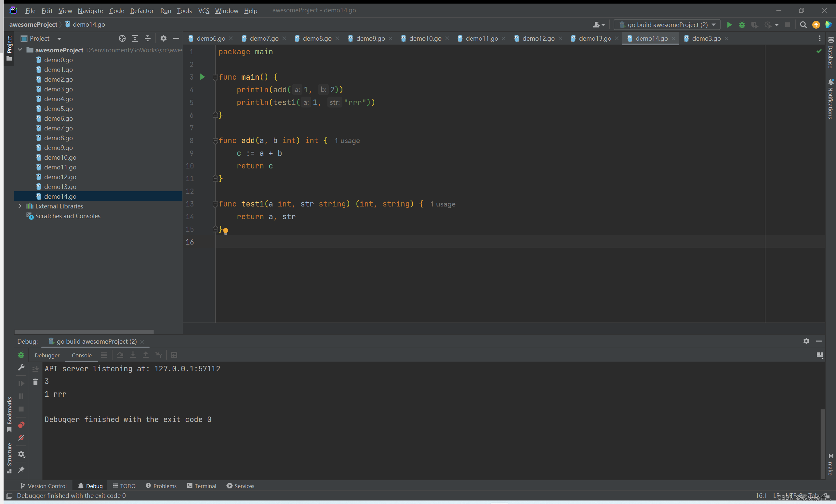
Task: Hide the Debug tool window
Action: [x=819, y=341]
